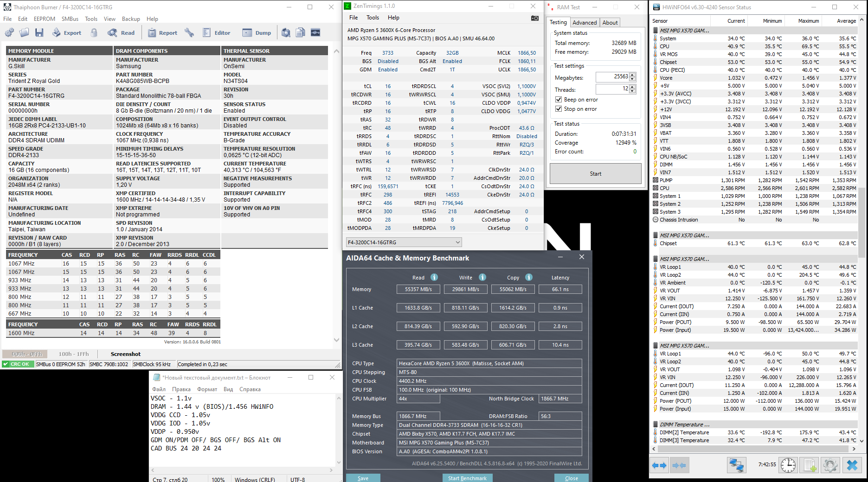Toggle the Stop on error checkbox
The image size is (868, 482).
pyautogui.click(x=559, y=109)
